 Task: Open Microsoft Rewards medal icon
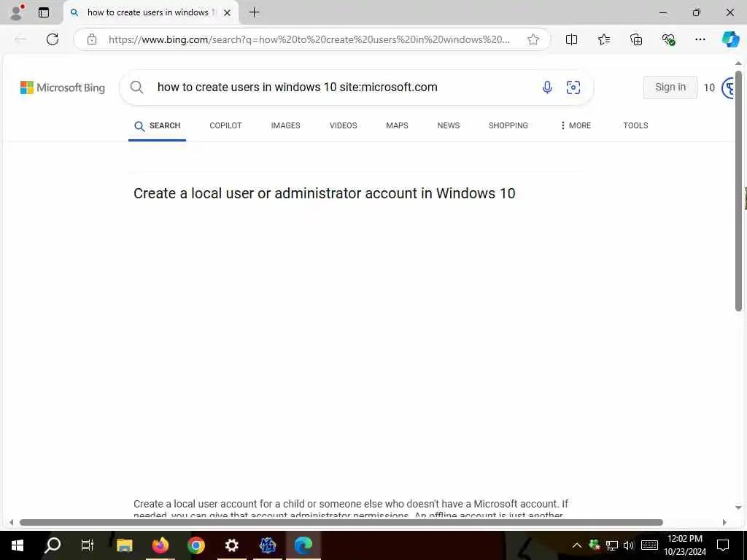[x=729, y=87]
